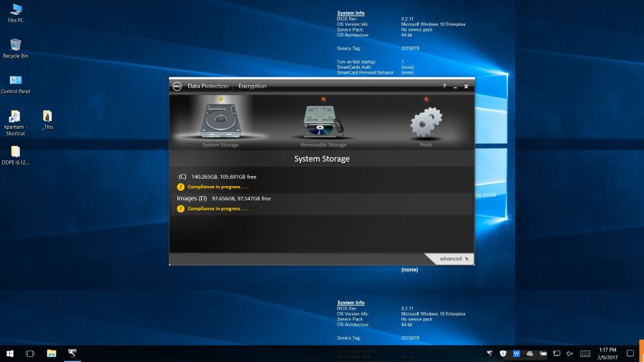Click the taskbar clock showing 1:17 PM
The height and width of the screenshot is (362, 644).
click(607, 353)
